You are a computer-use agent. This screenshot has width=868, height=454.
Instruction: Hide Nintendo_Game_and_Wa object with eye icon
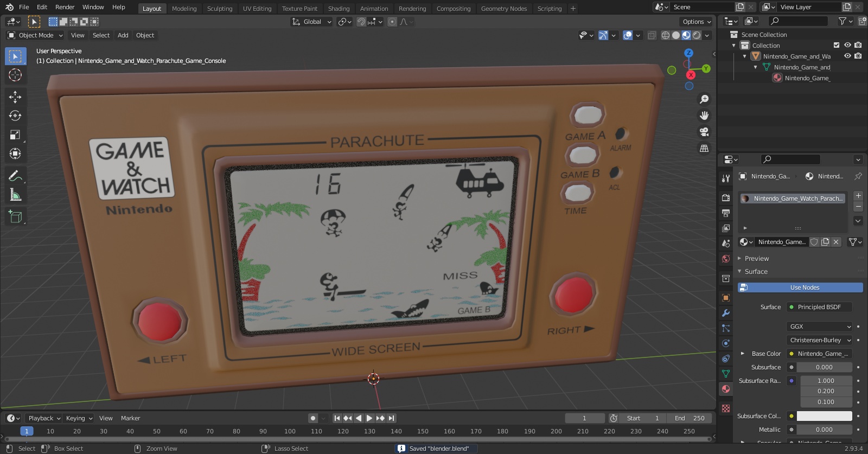click(x=847, y=56)
